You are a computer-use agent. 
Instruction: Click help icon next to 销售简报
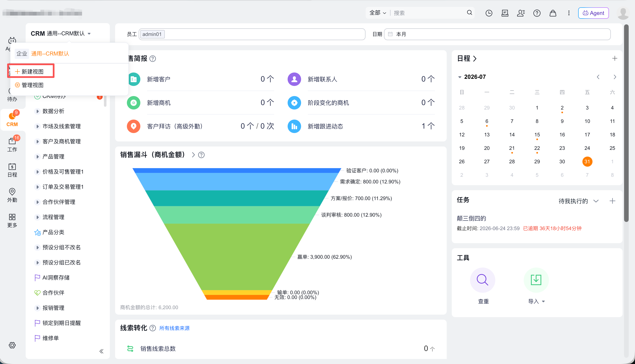(x=153, y=58)
